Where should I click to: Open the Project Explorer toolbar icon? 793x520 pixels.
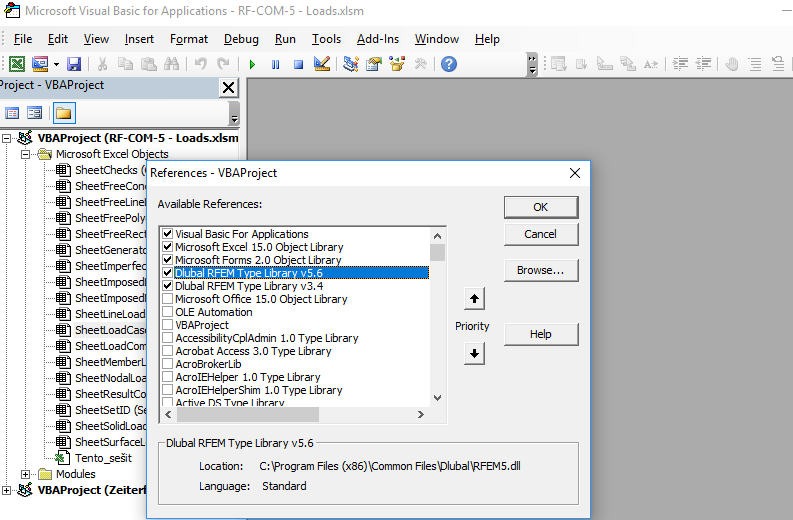coord(350,64)
